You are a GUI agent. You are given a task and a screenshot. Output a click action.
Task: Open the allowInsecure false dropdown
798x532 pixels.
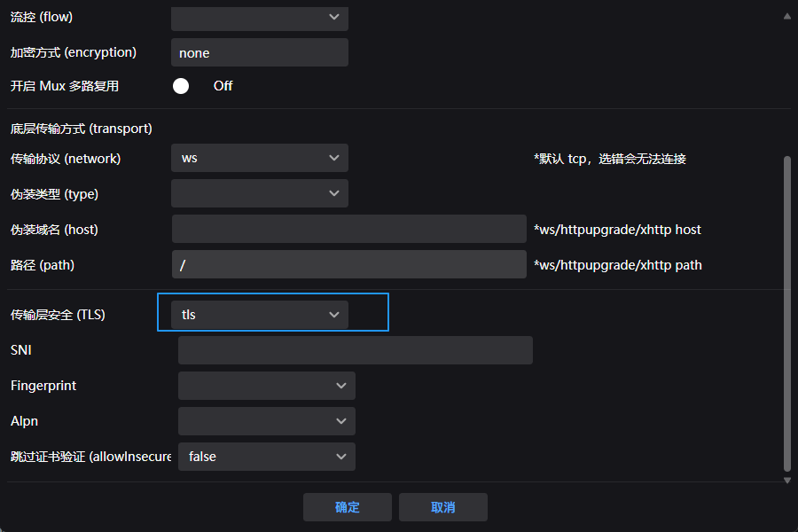pyautogui.click(x=266, y=457)
